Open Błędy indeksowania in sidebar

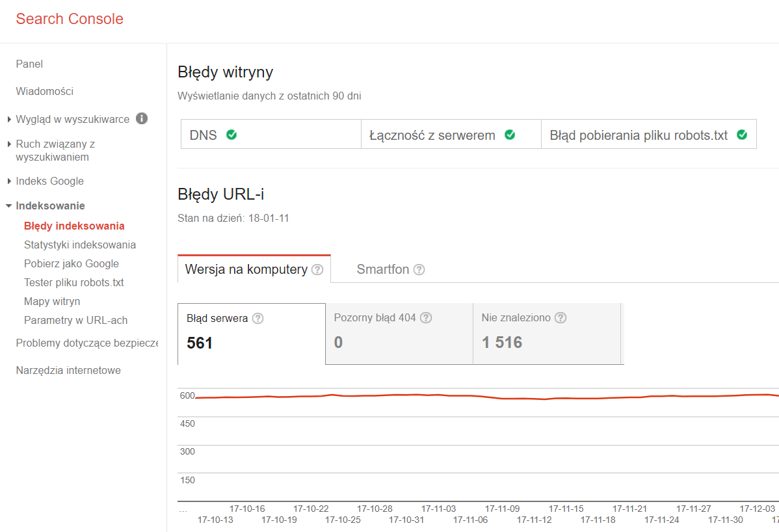(x=74, y=226)
